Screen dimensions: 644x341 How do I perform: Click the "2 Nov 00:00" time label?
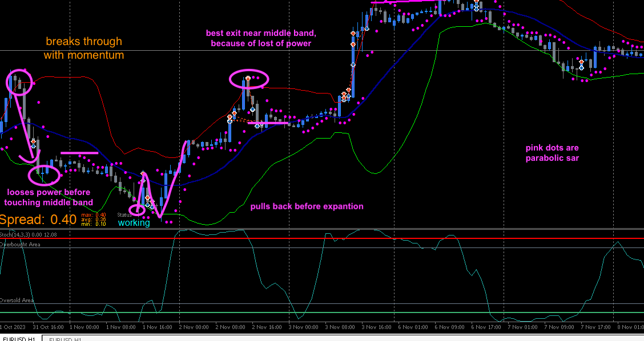(x=194, y=327)
